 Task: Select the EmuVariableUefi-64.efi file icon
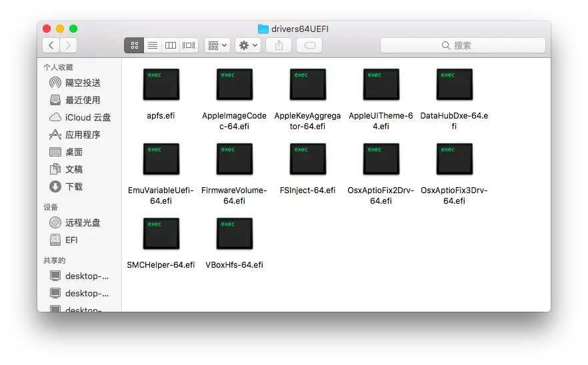click(x=161, y=159)
